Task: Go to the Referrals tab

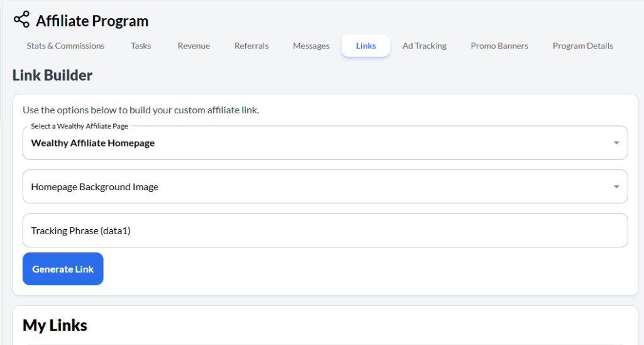Action: coord(252,46)
